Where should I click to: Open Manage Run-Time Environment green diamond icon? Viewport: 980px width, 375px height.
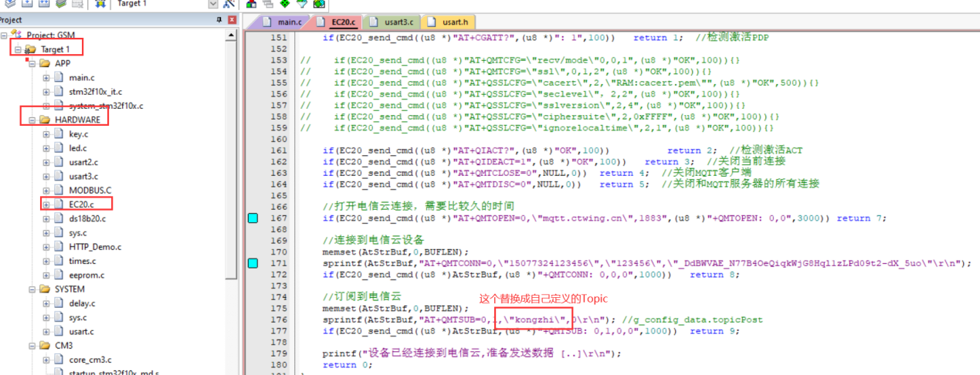tap(284, 4)
